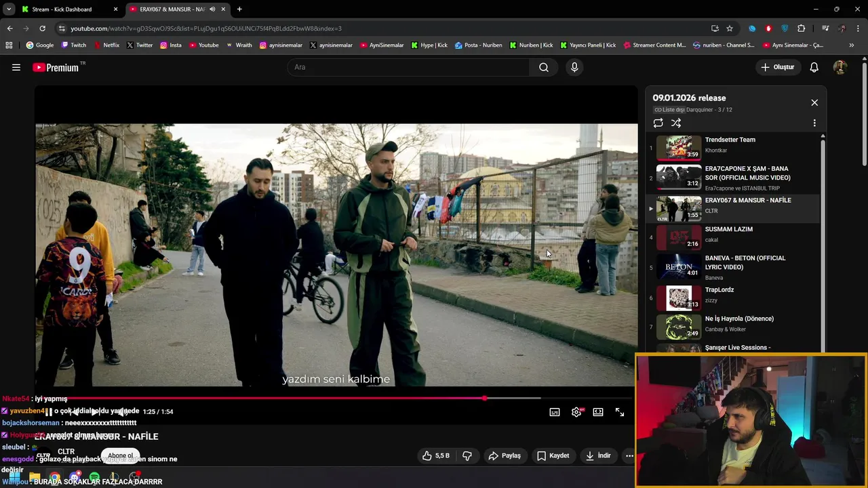Open the Twitter bookmark
Image resolution: width=868 pixels, height=488 pixels.
click(140, 45)
